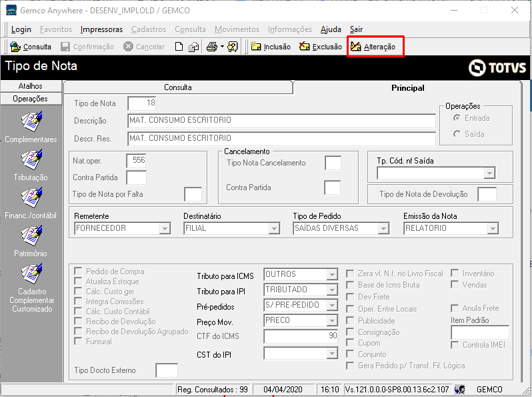
Task: Select the Saída radio button
Action: click(457, 134)
